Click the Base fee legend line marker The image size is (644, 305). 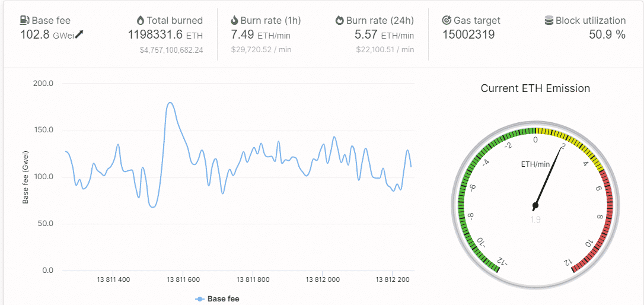point(200,299)
